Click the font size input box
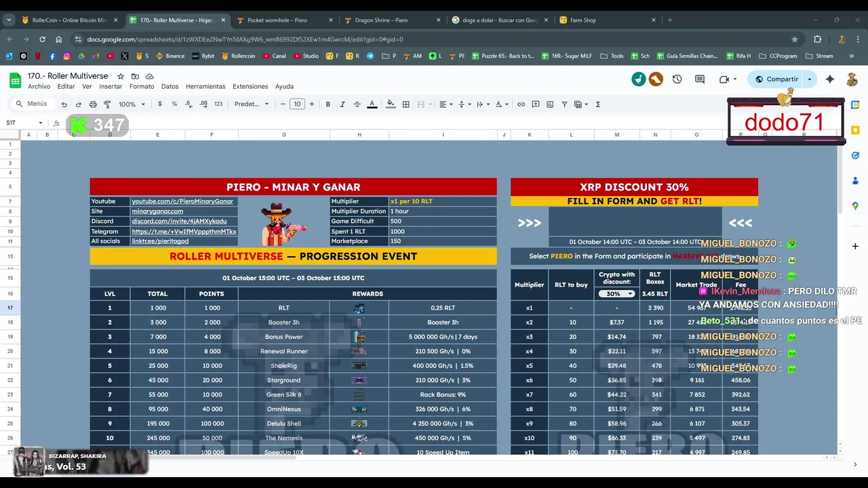Image resolution: width=868 pixels, height=488 pixels. [x=297, y=104]
